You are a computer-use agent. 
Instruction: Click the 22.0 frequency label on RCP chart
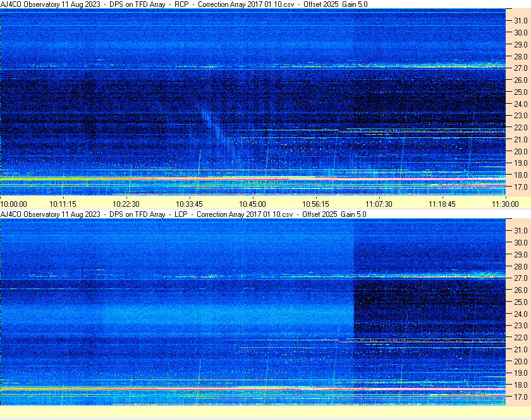pyautogui.click(x=521, y=128)
